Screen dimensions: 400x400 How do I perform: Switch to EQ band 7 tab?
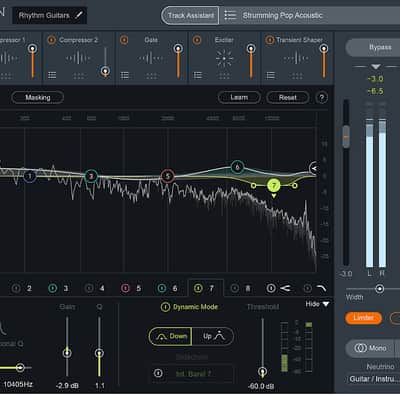point(205,288)
